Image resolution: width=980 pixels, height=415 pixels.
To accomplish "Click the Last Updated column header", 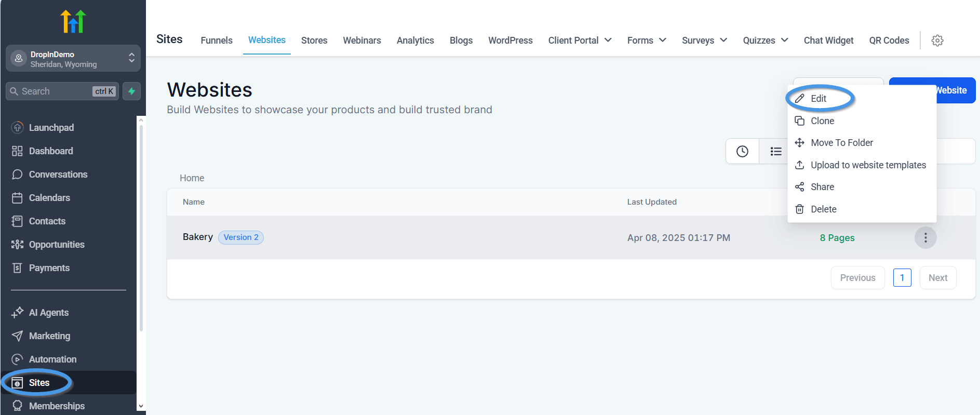I will click(652, 202).
